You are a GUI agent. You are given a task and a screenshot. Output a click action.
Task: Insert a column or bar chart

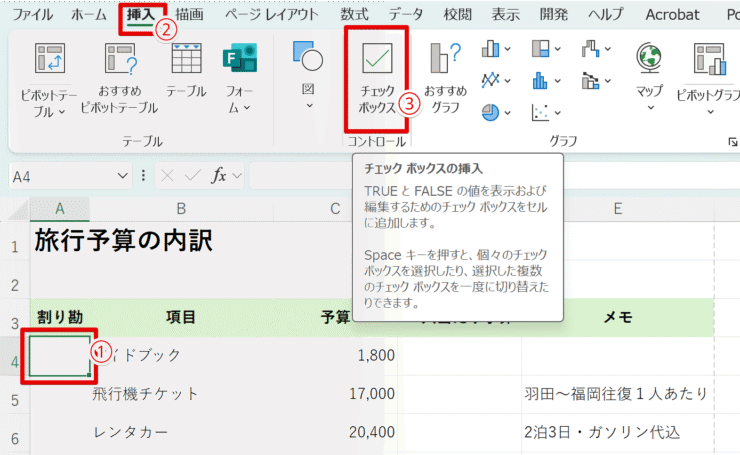pos(490,48)
